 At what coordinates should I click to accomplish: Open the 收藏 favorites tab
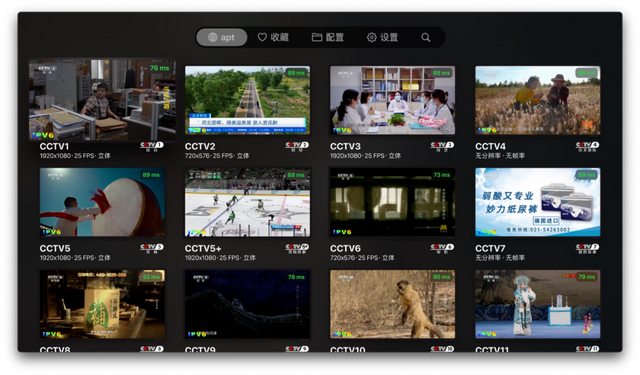point(273,38)
